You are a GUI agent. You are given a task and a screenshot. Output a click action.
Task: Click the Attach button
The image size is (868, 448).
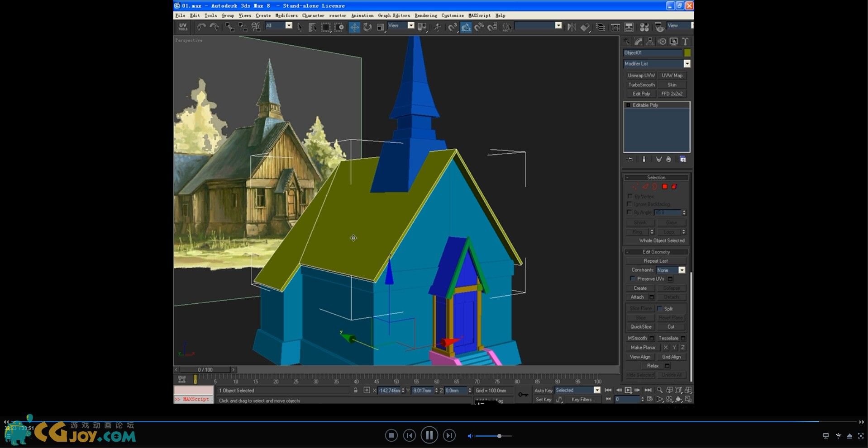point(637,297)
